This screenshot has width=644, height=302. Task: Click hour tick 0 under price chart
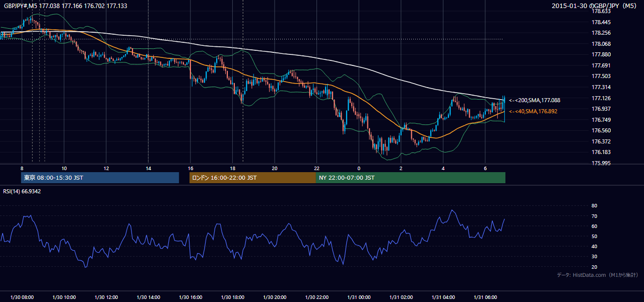[359, 168]
